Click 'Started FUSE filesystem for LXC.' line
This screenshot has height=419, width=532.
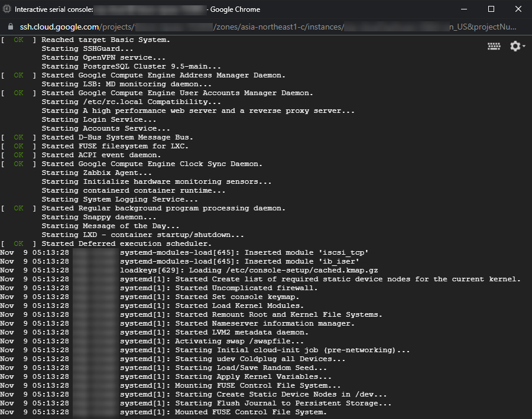(x=115, y=146)
